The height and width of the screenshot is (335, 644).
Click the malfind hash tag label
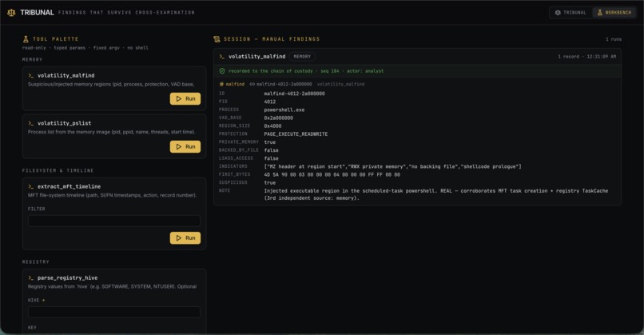click(x=232, y=84)
